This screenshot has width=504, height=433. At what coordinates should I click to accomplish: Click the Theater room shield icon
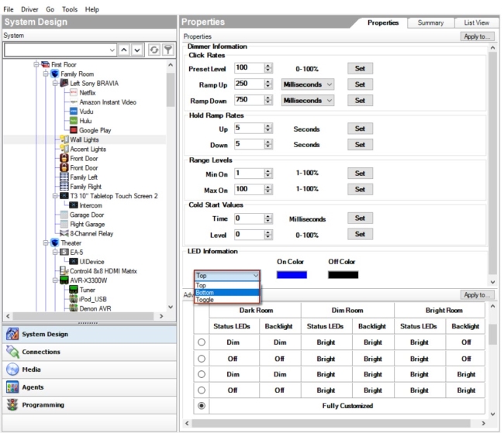point(55,243)
